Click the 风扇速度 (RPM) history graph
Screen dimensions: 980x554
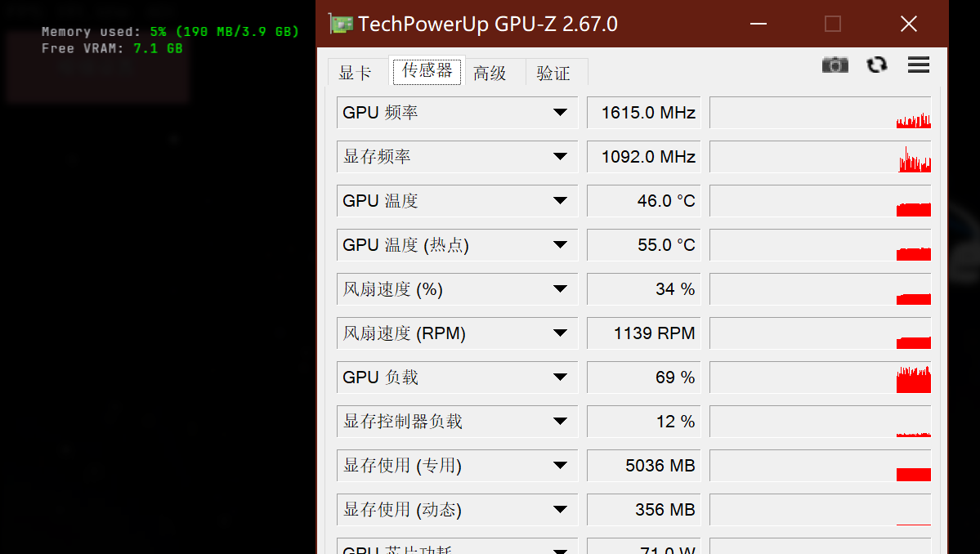(x=821, y=333)
